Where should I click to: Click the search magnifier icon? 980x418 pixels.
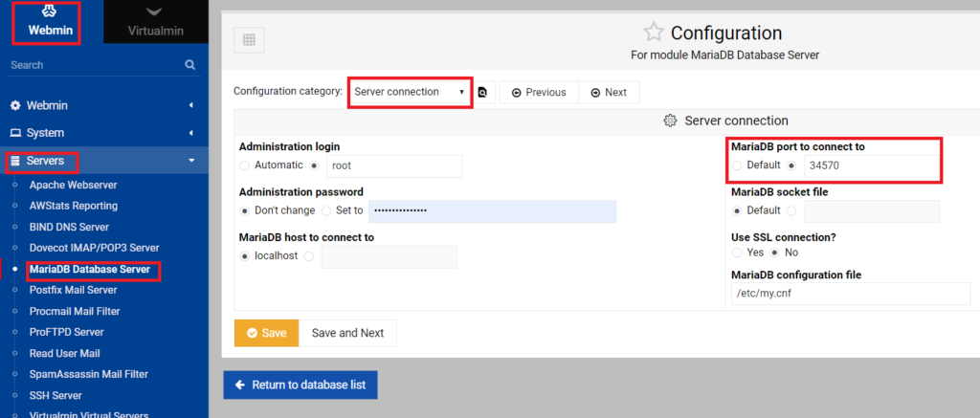tap(190, 65)
